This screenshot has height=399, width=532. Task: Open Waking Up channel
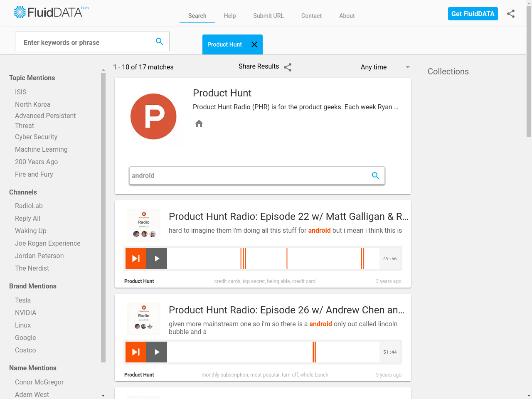31,231
